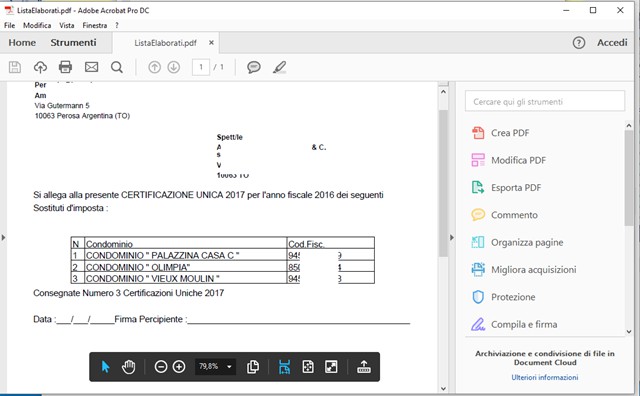Add a comment bubble in toolbar
This screenshot has width=640, height=396.
pos(254,67)
